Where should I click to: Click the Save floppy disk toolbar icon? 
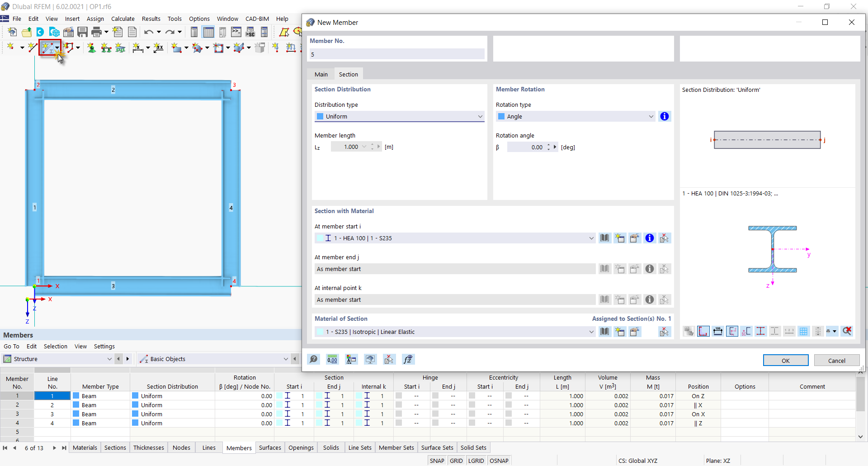(x=82, y=32)
